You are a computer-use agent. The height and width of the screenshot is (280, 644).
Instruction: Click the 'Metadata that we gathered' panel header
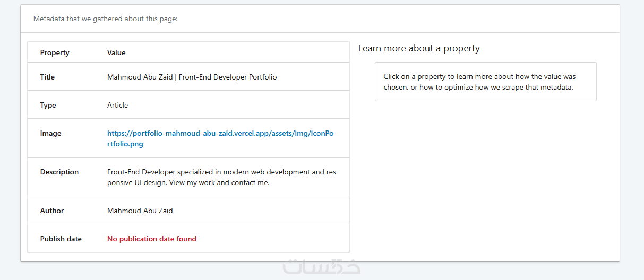(x=106, y=19)
